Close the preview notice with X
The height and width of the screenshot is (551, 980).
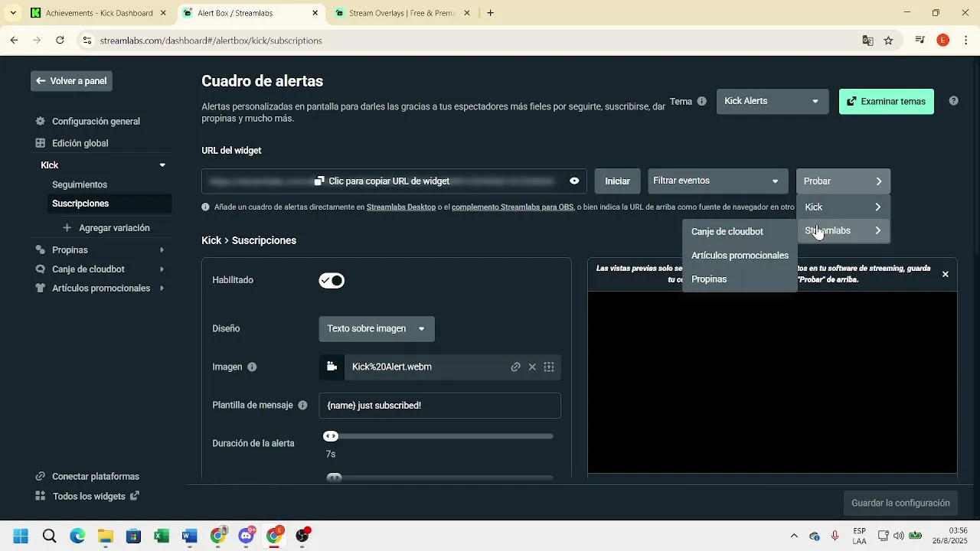pyautogui.click(x=945, y=274)
